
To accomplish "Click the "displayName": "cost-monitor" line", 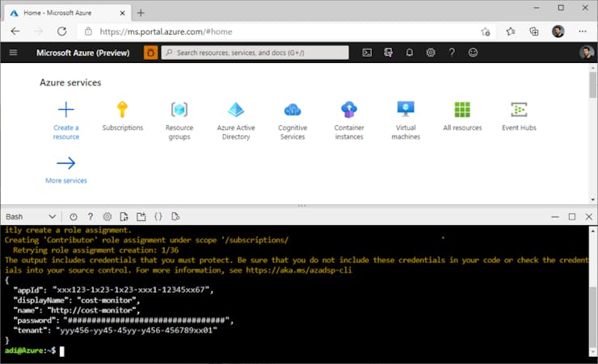I will 77,300.
